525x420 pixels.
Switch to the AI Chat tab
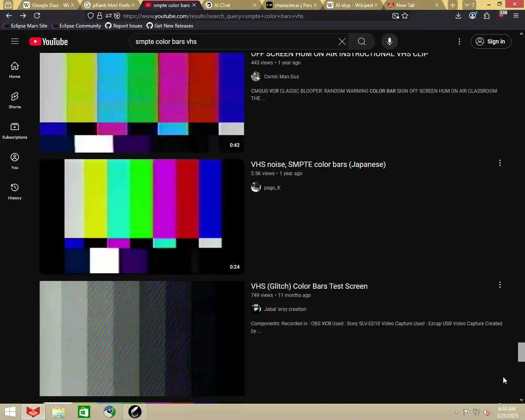click(231, 5)
